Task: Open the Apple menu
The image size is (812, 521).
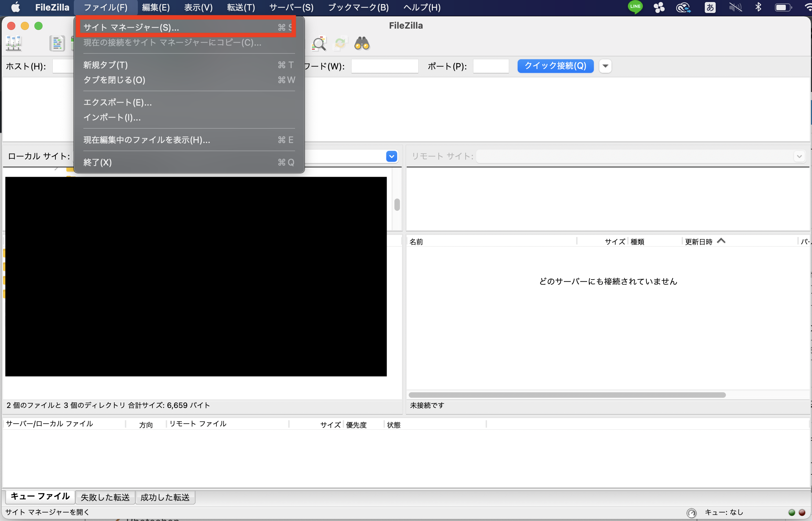Action: tap(15, 7)
